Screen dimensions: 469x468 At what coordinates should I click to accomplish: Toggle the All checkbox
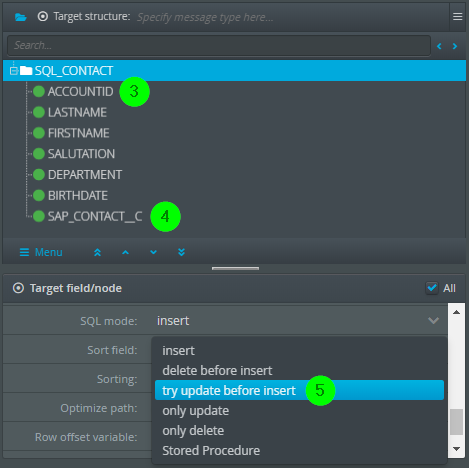432,288
